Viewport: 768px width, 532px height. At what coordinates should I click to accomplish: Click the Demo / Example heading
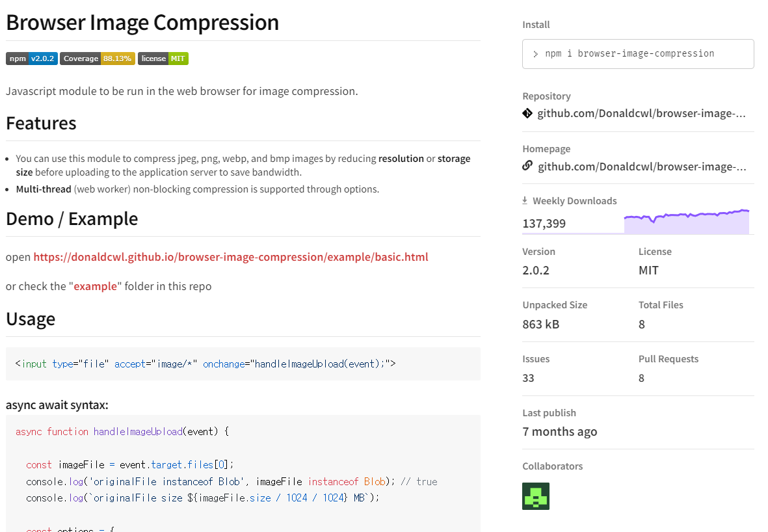[x=72, y=219]
